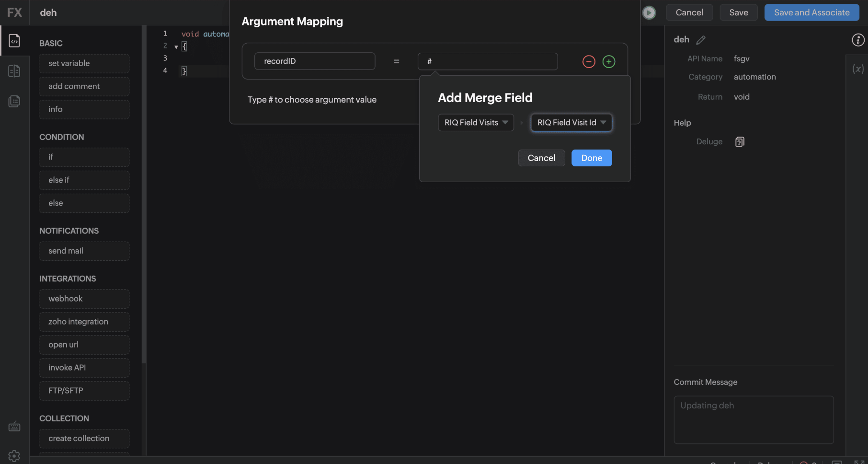Expand the RIQ Field Visits dropdown
This screenshot has width=868, height=464.
coord(476,123)
